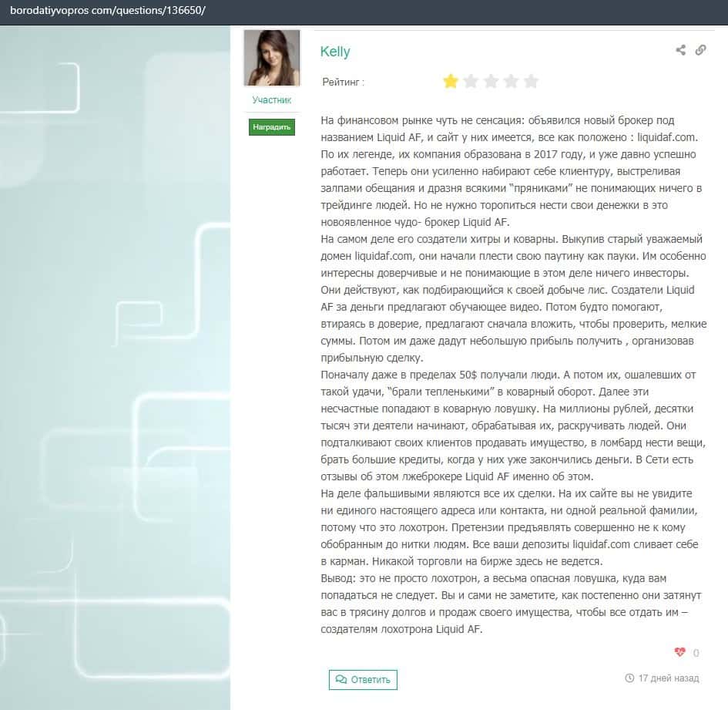728x710 pixels.
Task: Select the fourth rating star
Action: (511, 81)
